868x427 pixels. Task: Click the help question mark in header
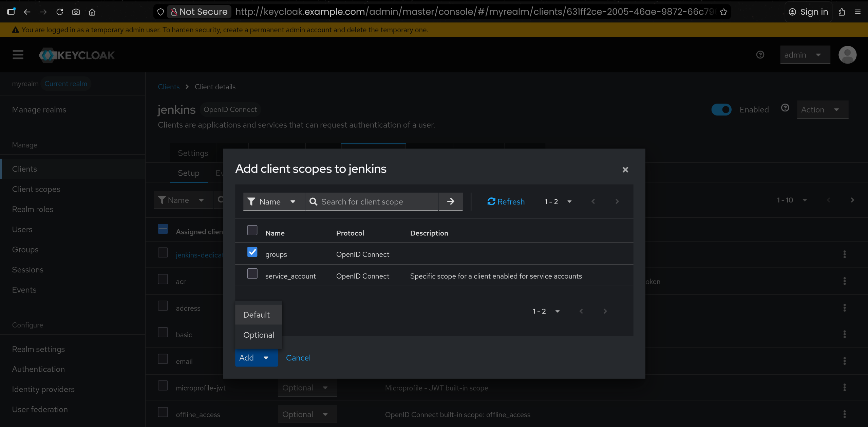coord(760,55)
